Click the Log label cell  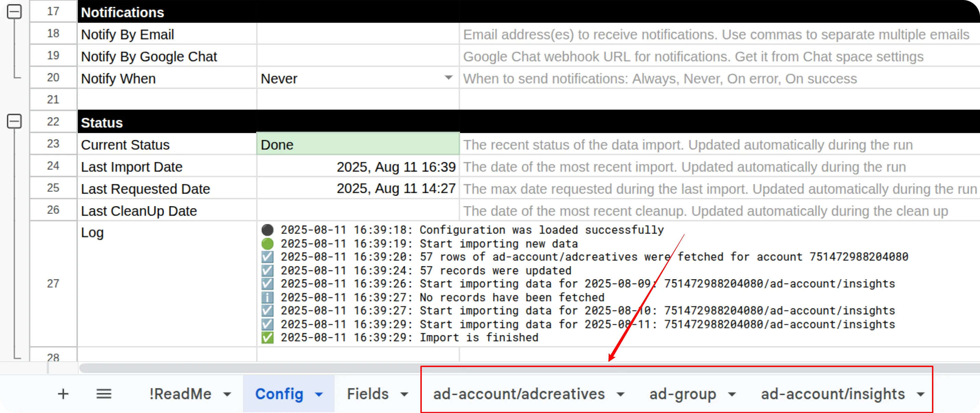point(167,284)
